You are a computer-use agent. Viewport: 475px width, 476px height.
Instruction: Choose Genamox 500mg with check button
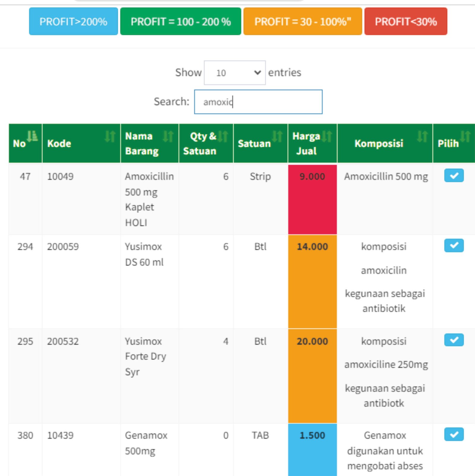[x=454, y=434]
